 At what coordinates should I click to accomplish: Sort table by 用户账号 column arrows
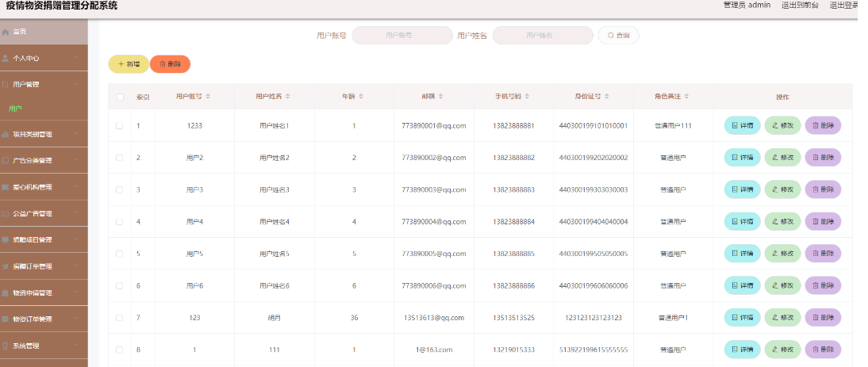[x=208, y=97]
